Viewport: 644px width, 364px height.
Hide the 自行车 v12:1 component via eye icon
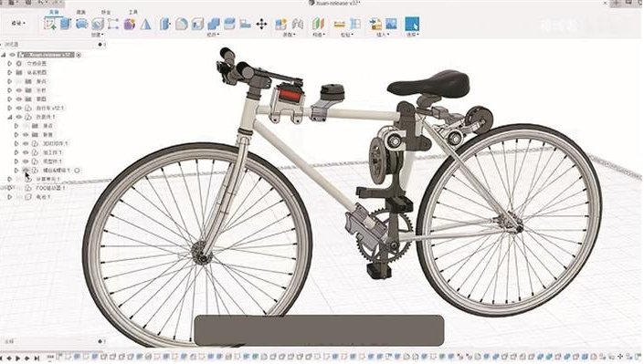pos(19,108)
